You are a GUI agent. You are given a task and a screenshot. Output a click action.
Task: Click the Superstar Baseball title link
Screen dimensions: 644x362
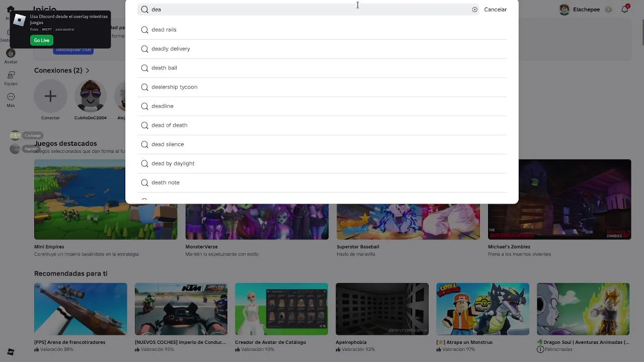(358, 247)
